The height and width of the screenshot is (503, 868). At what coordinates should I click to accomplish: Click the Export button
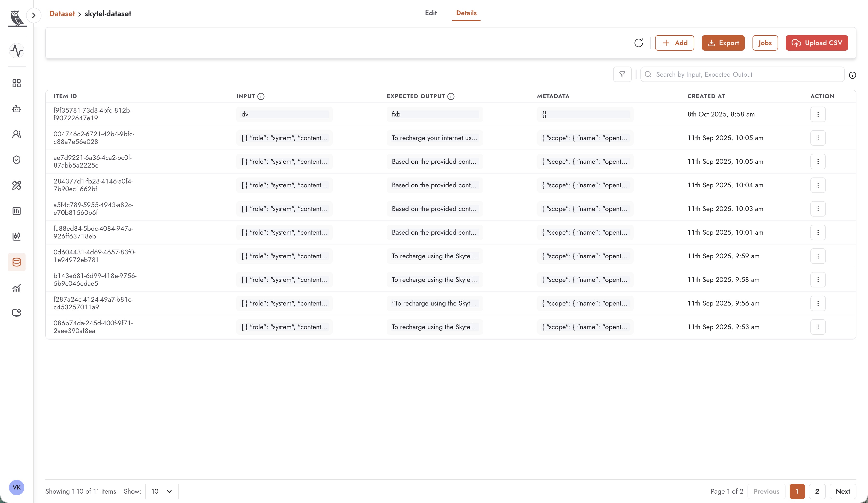[x=723, y=43]
